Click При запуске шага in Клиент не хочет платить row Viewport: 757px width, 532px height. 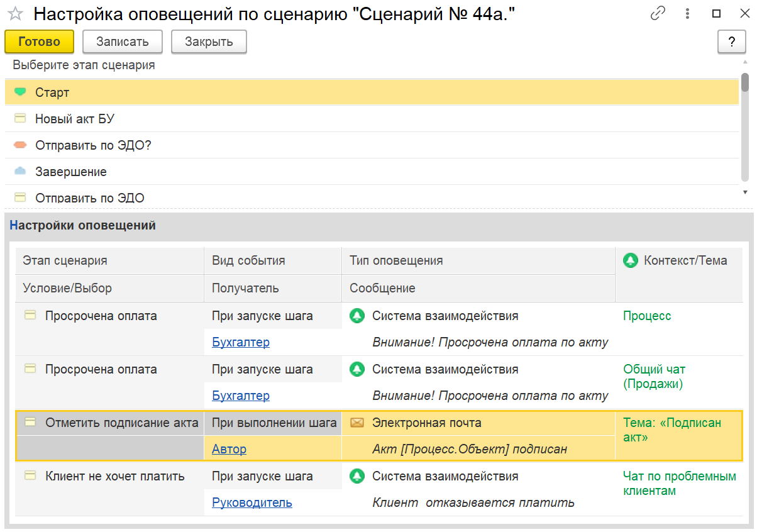pos(273,476)
